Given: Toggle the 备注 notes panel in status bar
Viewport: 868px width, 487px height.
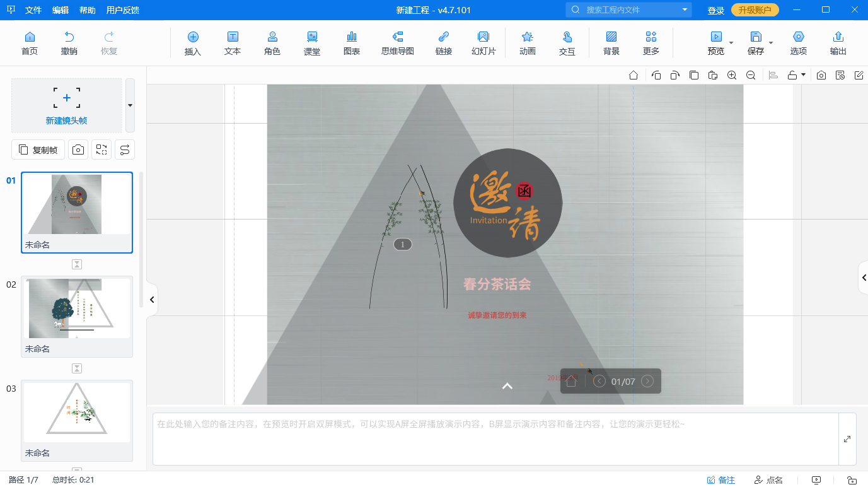Looking at the screenshot, I should coord(721,480).
